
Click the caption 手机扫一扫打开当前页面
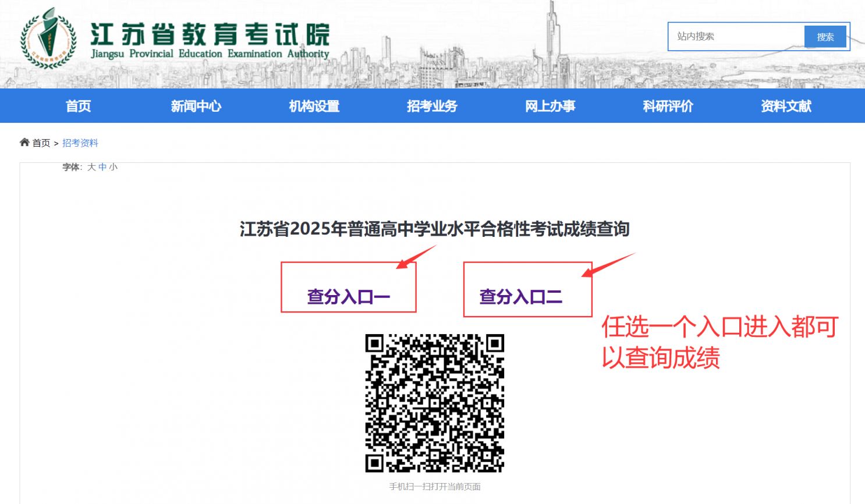435,487
